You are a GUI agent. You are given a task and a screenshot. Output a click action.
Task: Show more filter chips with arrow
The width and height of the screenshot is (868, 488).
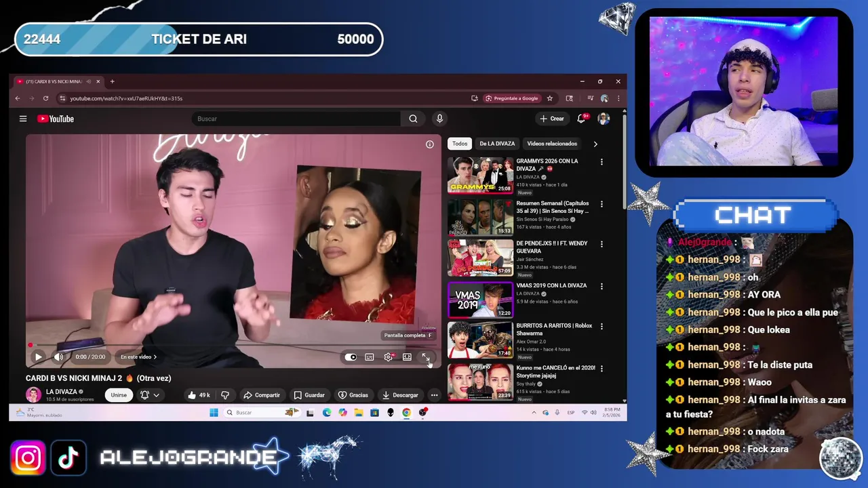pos(595,144)
